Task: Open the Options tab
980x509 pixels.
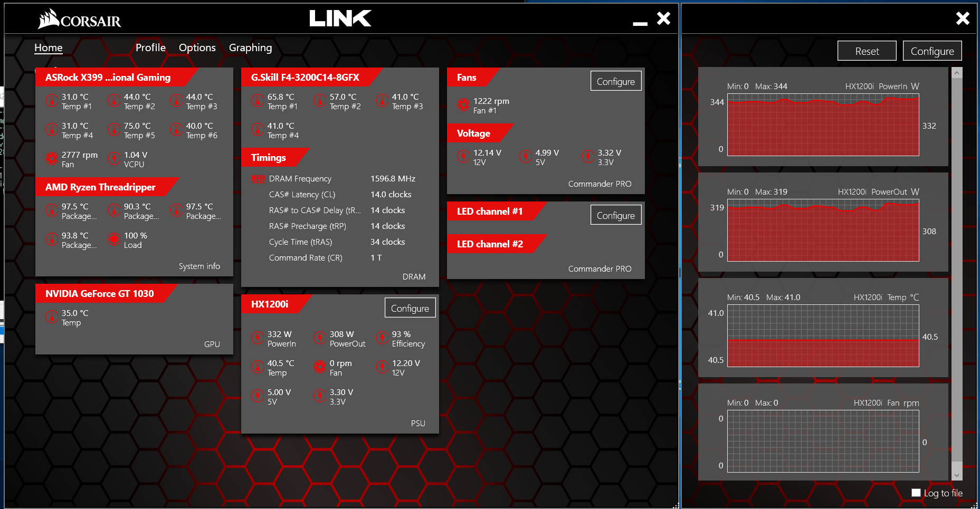Action: click(197, 47)
